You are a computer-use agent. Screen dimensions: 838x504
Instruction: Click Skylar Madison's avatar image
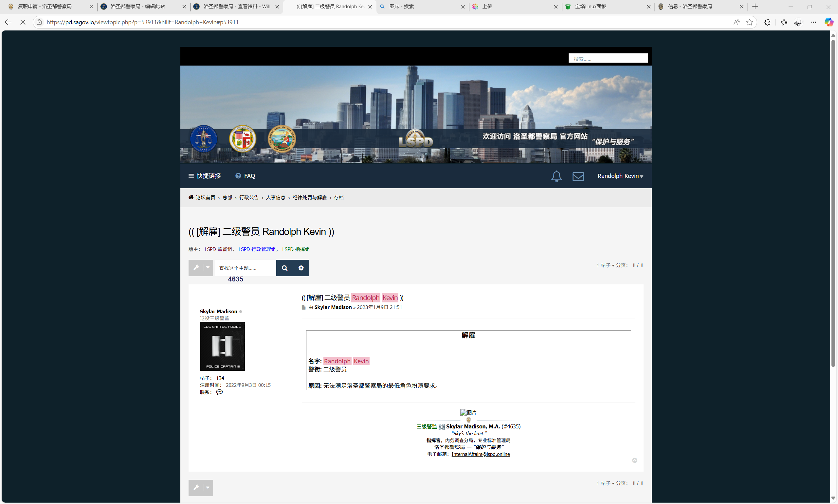click(222, 346)
